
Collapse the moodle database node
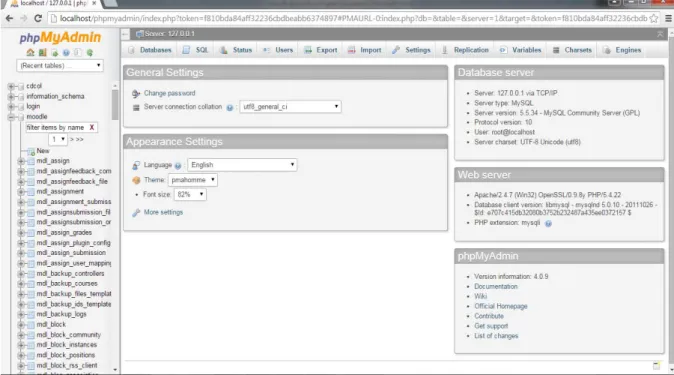tap(11, 117)
